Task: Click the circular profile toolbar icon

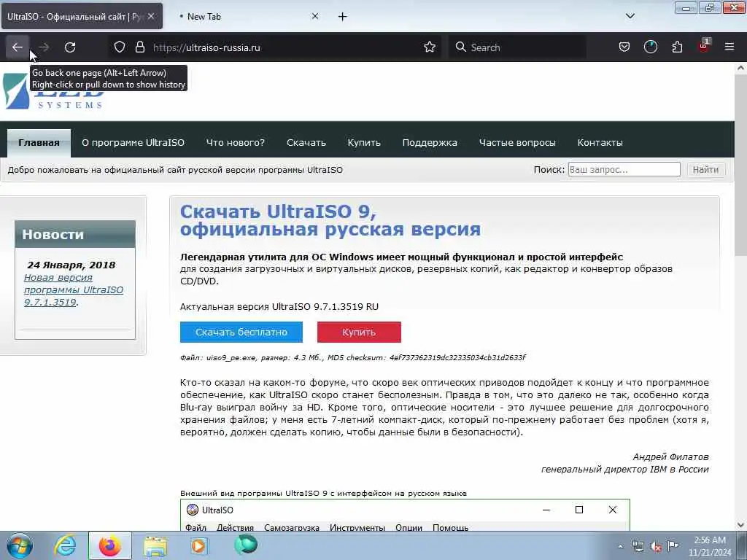Action: (x=650, y=47)
